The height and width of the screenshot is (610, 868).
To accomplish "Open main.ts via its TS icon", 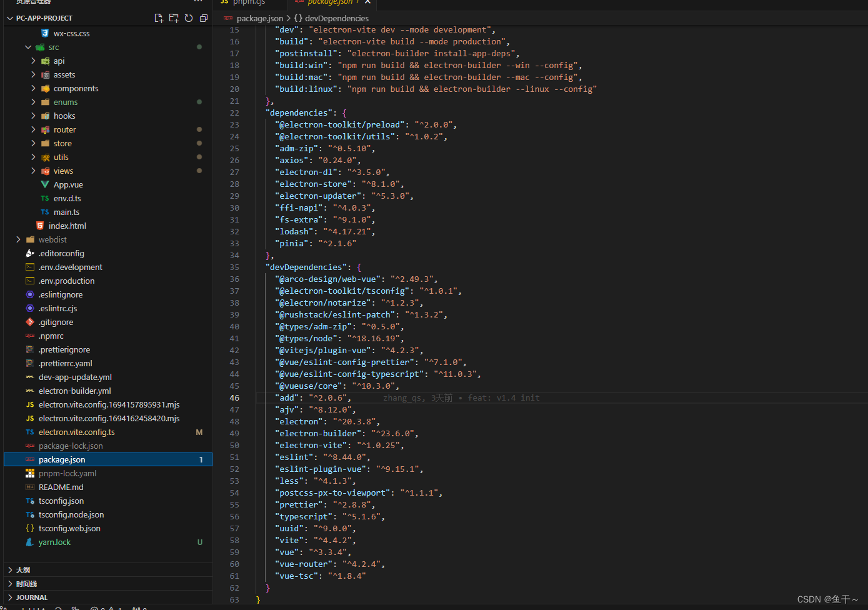I will tap(45, 212).
